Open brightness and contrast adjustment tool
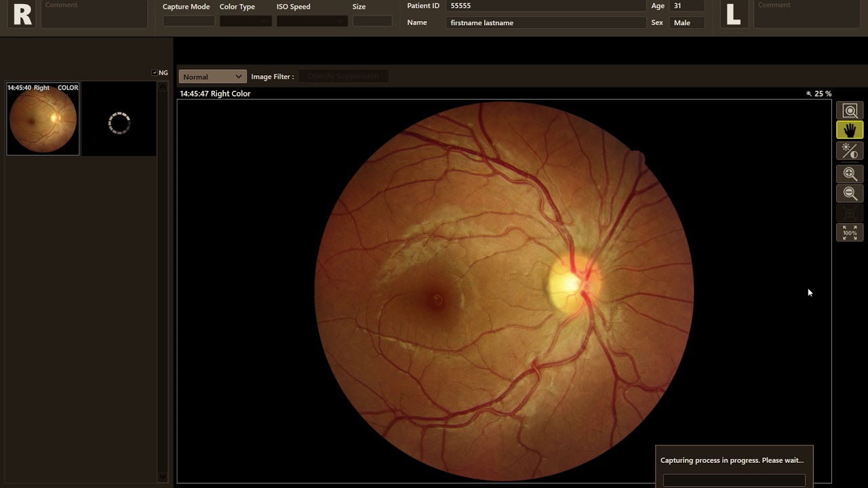 [850, 150]
